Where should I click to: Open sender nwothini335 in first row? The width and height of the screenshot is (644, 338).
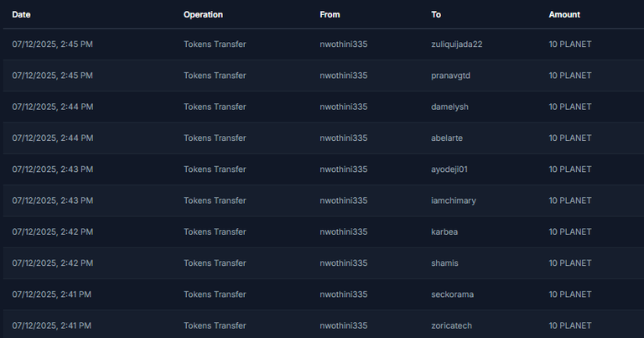pos(343,44)
